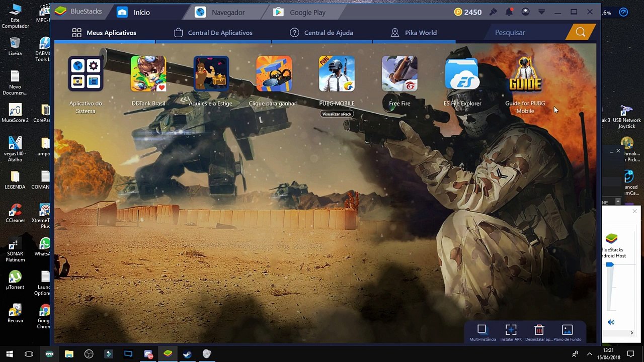Adjust the BlueStacks Android Host volume slider
The width and height of the screenshot is (644, 362).
610,264
